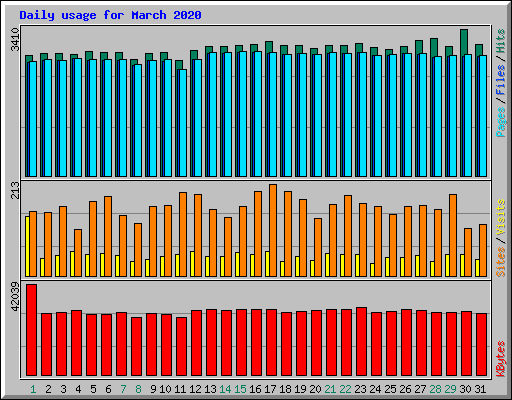
Task: Click the tallest green hits bar for day 30
Action: [464, 42]
